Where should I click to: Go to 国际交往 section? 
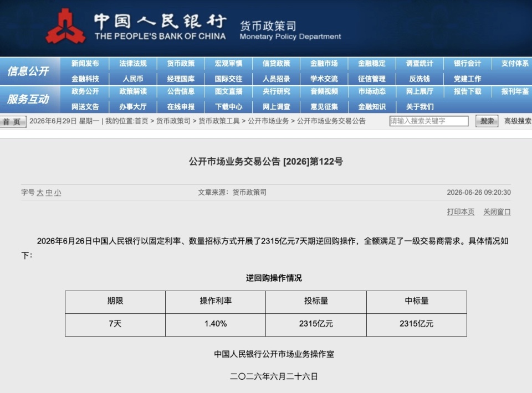(229, 79)
